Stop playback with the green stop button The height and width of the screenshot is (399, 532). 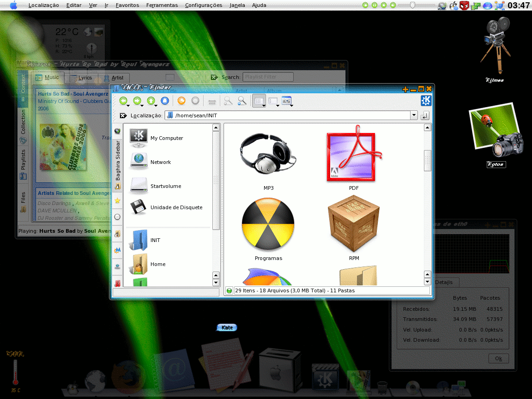[x=384, y=5]
